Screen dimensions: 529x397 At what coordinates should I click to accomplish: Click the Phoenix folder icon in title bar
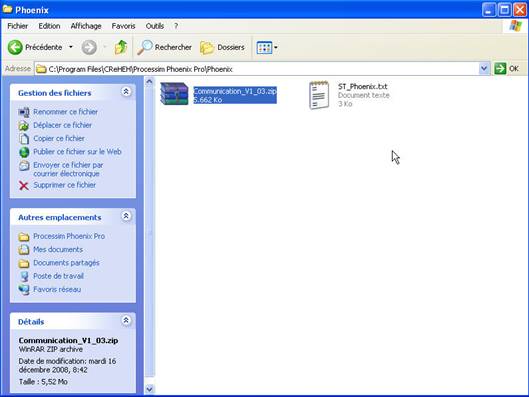(7, 9)
